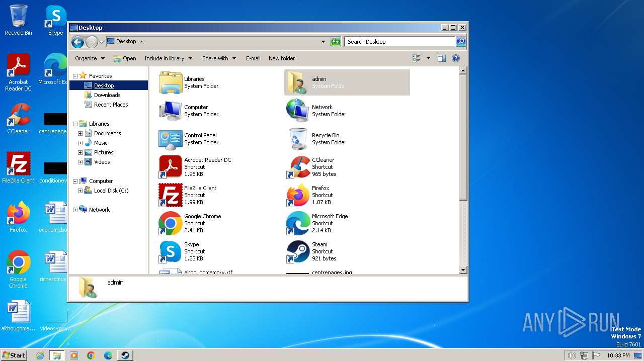Click the Forward navigation arrow
This screenshot has width=644, height=362.
coord(92,42)
